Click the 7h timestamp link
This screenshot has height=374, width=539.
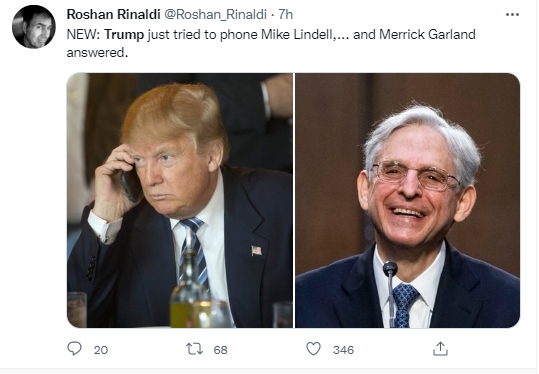pos(285,14)
